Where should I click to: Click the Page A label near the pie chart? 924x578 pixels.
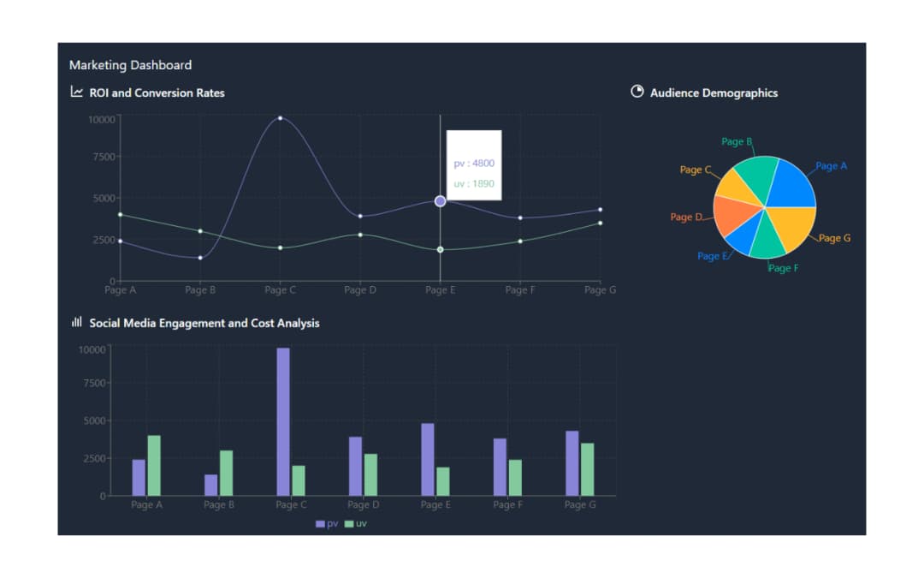click(832, 166)
